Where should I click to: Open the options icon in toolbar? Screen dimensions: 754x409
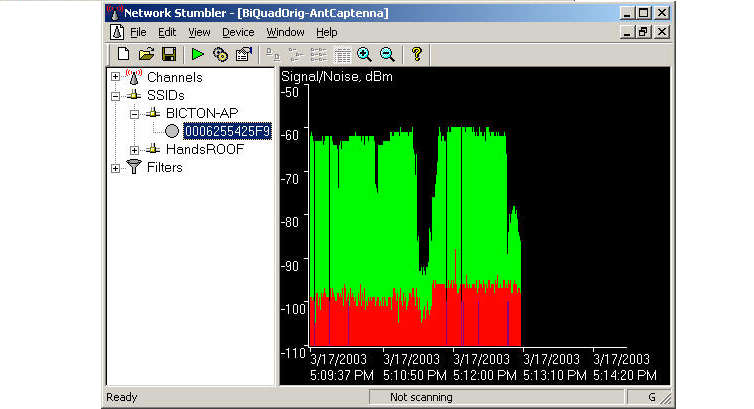(244, 54)
